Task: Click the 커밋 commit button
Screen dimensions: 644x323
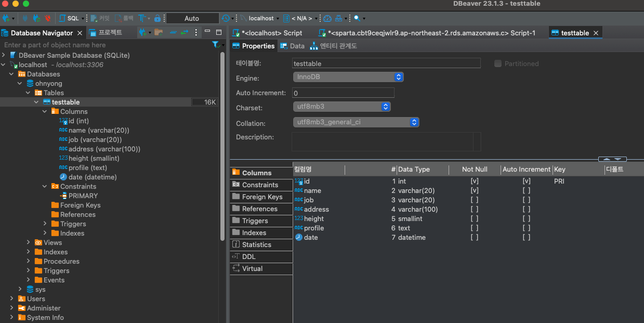Action: point(100,18)
